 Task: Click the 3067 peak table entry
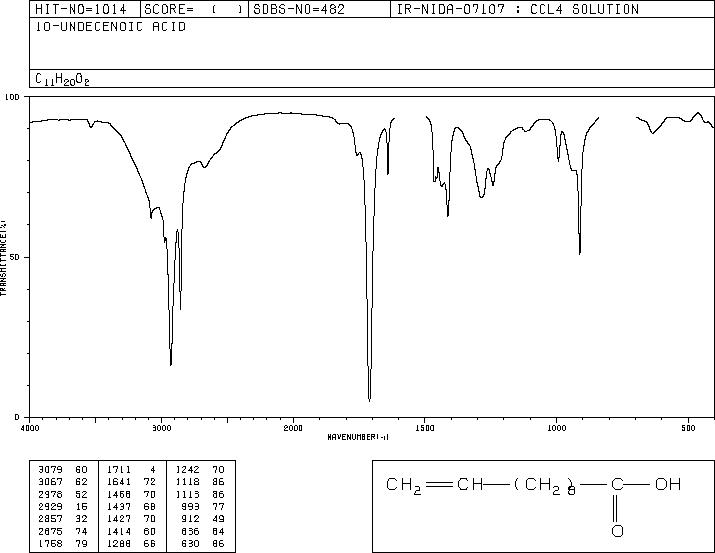[x=50, y=482]
